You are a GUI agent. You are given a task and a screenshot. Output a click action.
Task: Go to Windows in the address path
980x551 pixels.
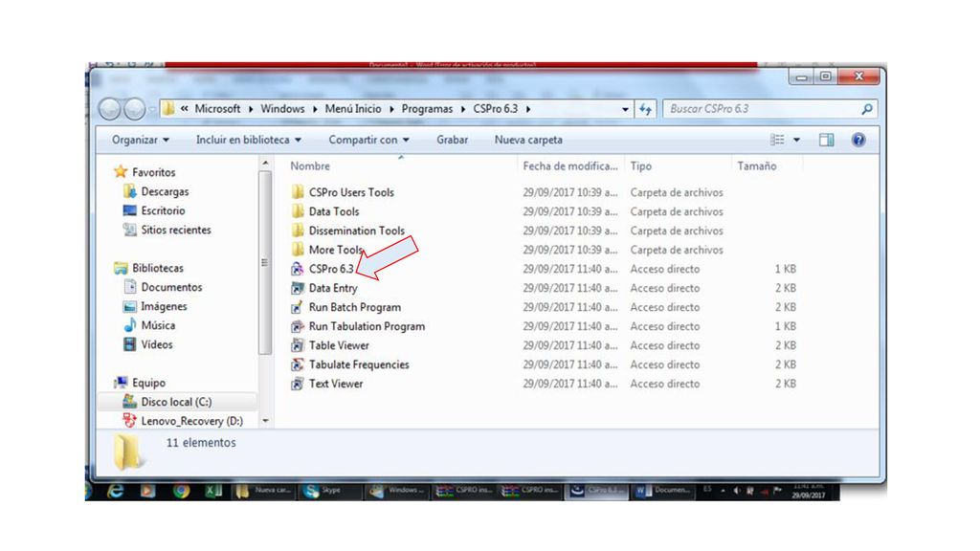coord(282,109)
